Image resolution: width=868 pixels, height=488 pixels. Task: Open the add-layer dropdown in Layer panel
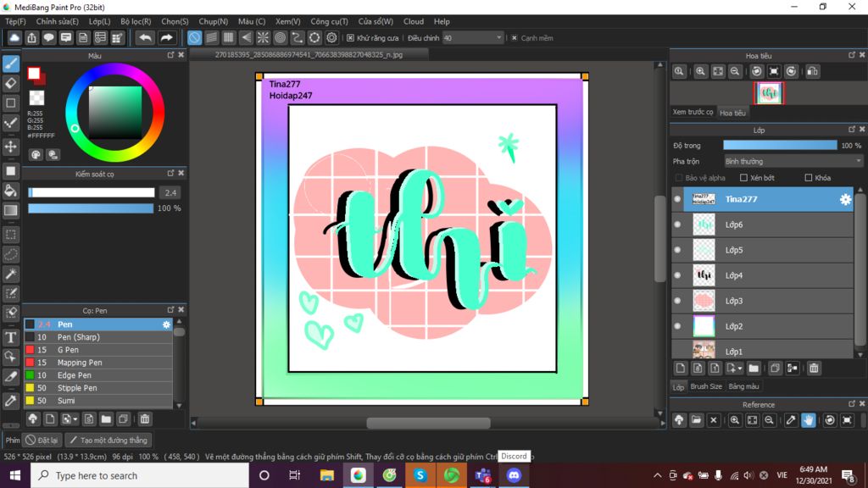click(735, 369)
